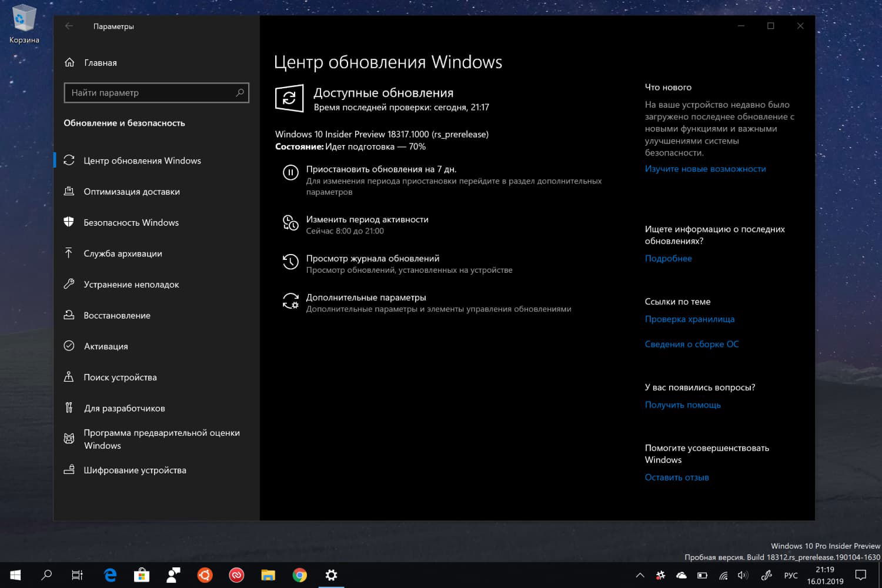Open Для разработчиков settings
882x588 pixels.
[x=124, y=407]
